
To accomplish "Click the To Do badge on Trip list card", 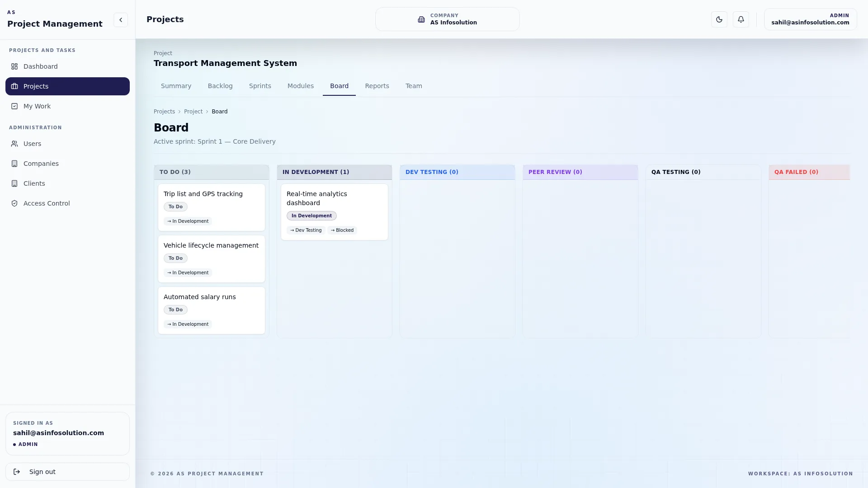I will 175,207.
